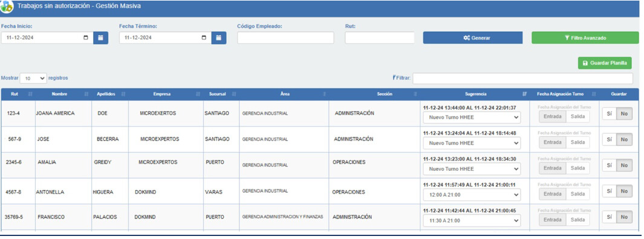Select Sí for Antonella Higuera row
This screenshot has width=644, height=239.
[x=610, y=191]
